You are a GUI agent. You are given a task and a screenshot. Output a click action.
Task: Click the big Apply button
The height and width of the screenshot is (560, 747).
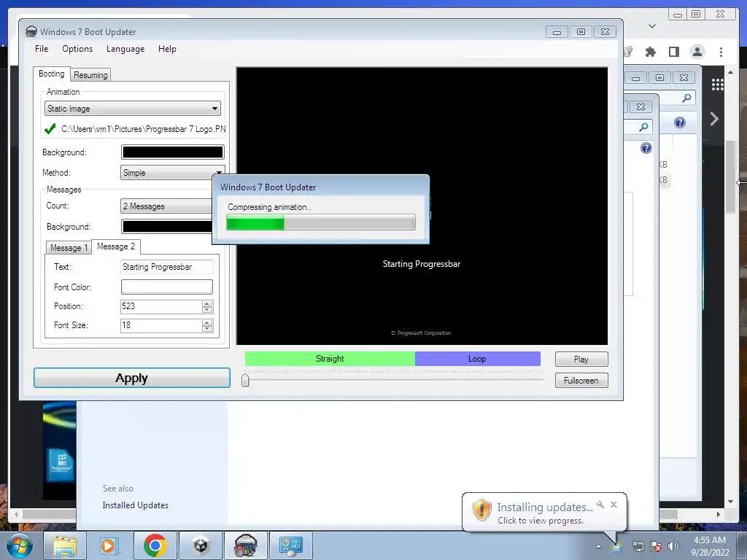[132, 378]
